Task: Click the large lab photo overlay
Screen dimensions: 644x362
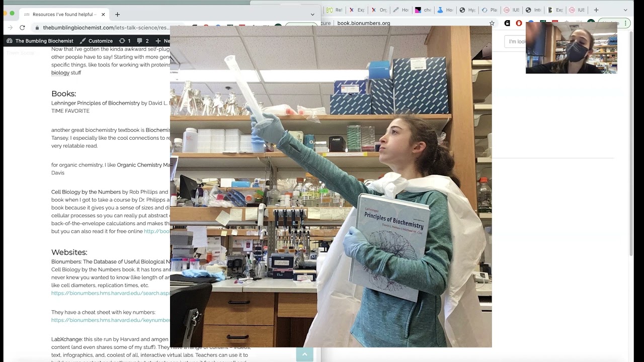Action: tap(331, 187)
